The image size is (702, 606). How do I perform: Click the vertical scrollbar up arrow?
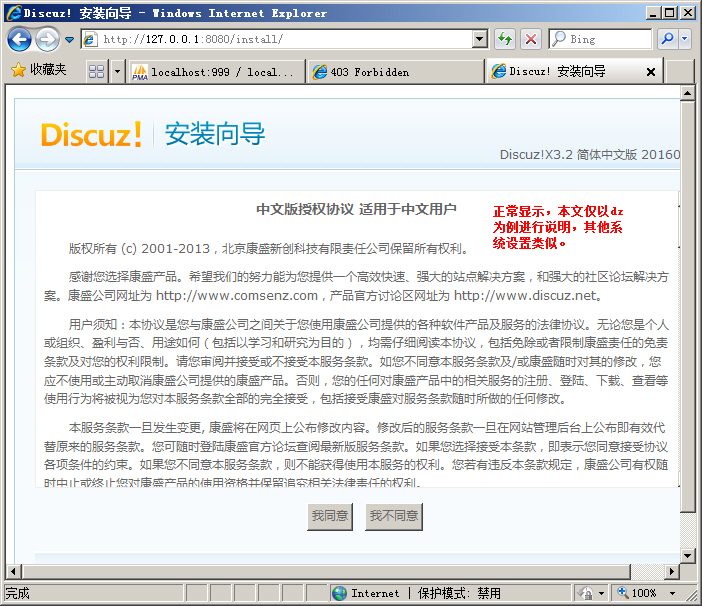click(x=687, y=94)
